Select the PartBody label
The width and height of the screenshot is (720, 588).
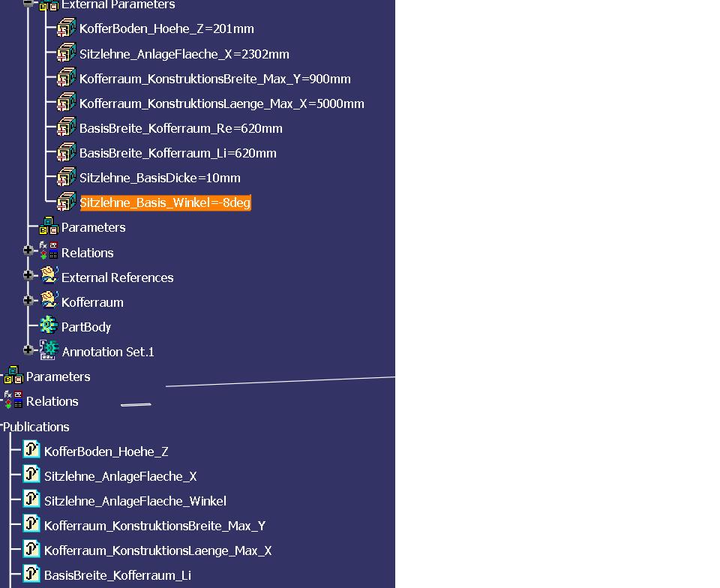(x=86, y=327)
